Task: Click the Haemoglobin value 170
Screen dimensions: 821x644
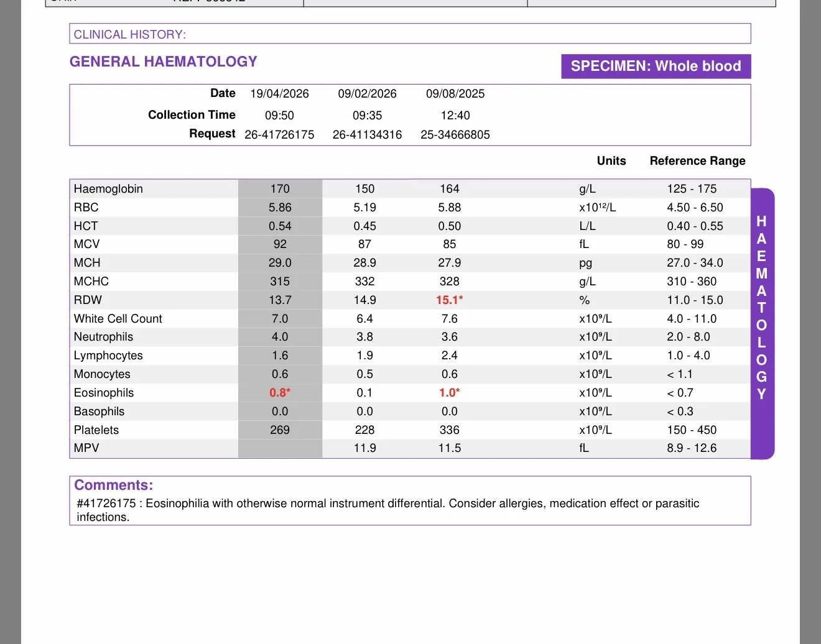Action: (280, 189)
